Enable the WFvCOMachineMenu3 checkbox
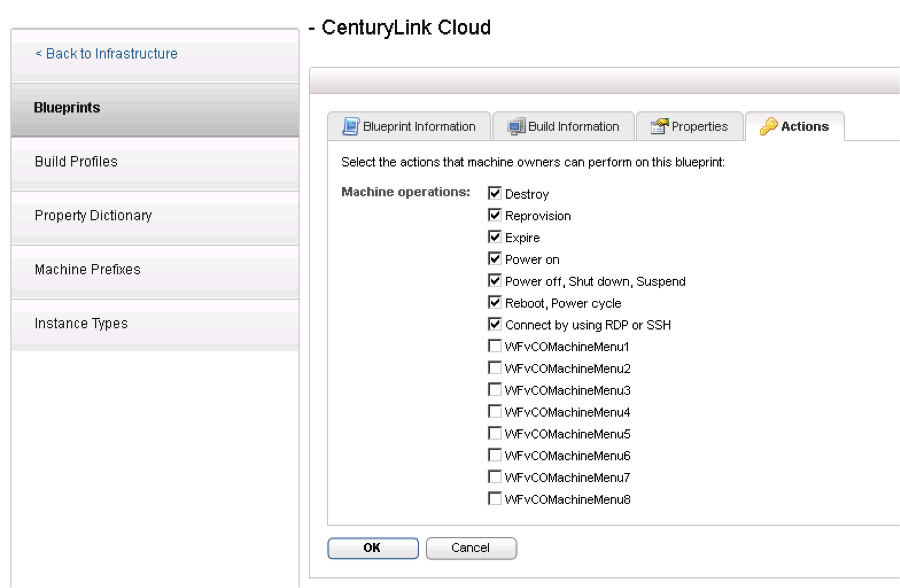 click(x=494, y=390)
